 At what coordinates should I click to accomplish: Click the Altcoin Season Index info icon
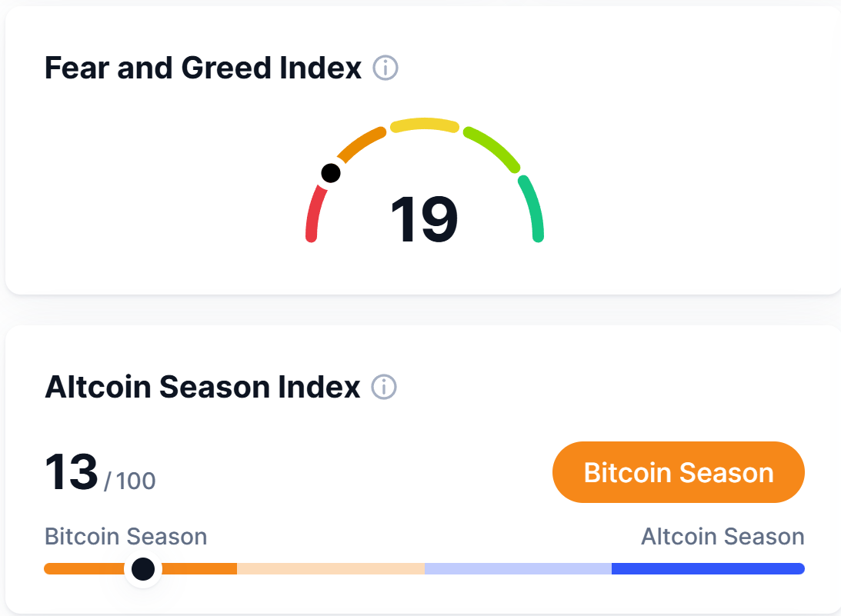384,387
